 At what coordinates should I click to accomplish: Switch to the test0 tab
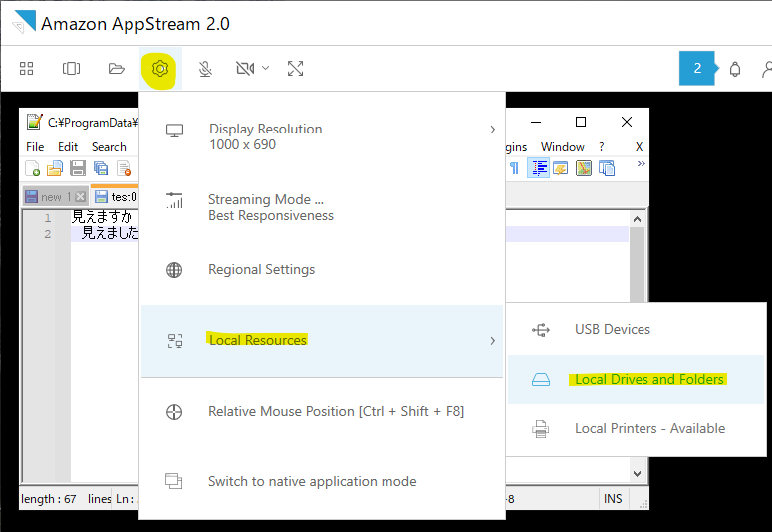(x=116, y=196)
